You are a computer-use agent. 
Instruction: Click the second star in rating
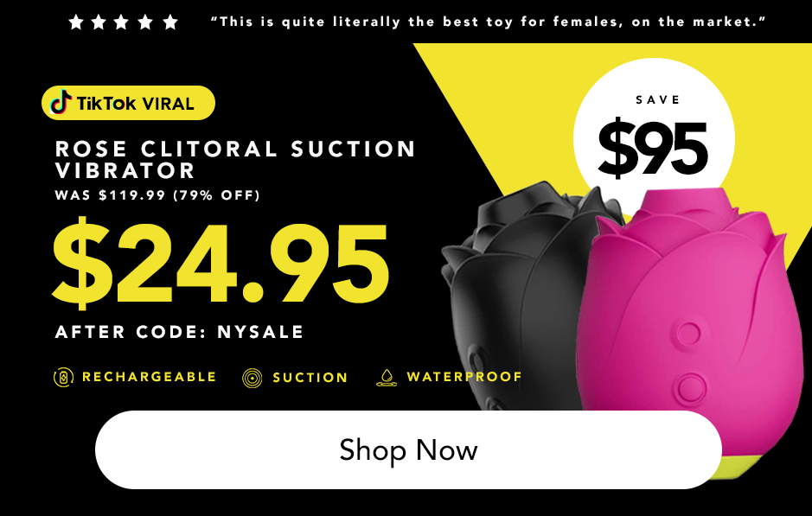(99, 22)
